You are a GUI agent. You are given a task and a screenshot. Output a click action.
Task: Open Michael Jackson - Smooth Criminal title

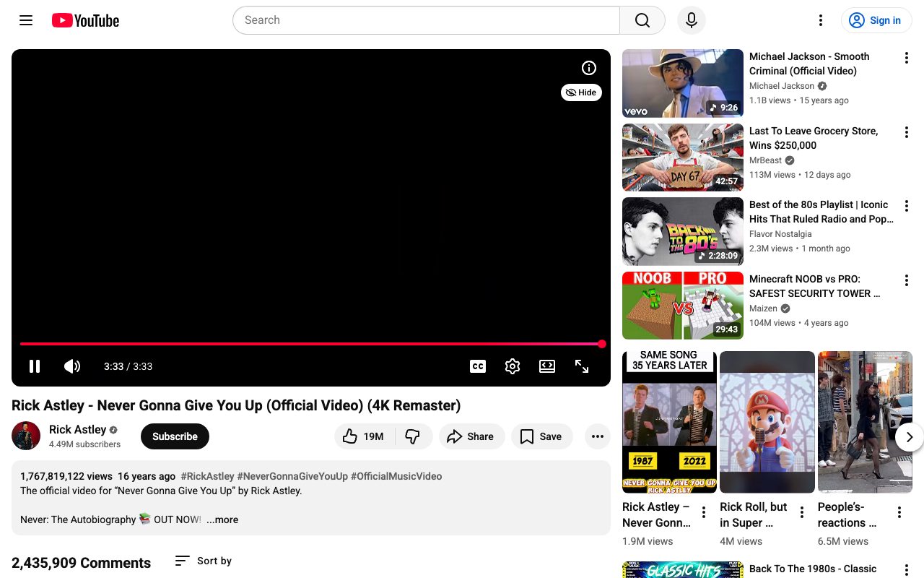pos(809,64)
